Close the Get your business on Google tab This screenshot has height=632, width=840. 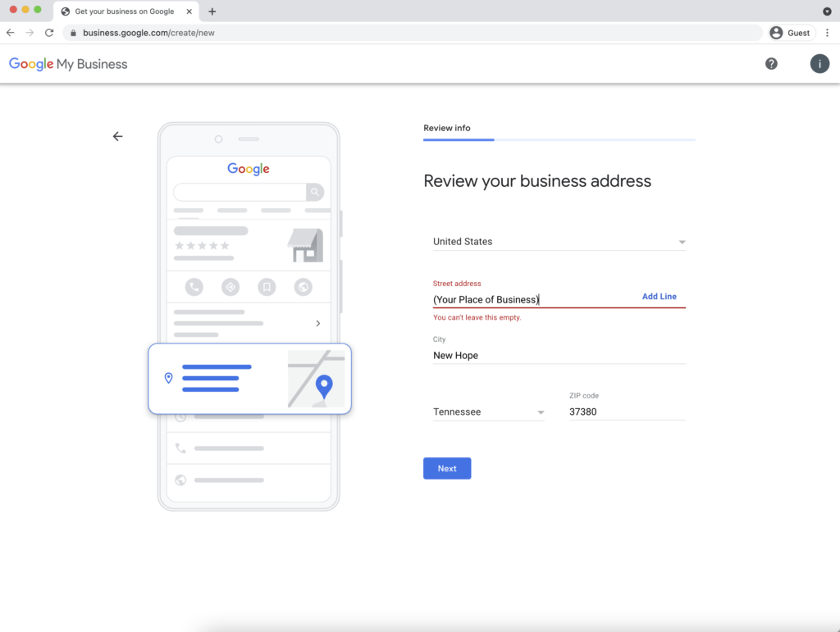(x=189, y=11)
